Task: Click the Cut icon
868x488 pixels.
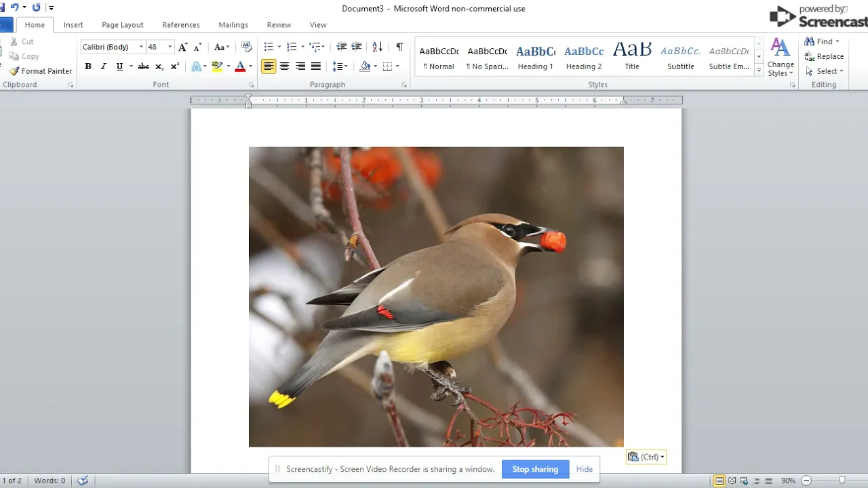Action: (14, 41)
